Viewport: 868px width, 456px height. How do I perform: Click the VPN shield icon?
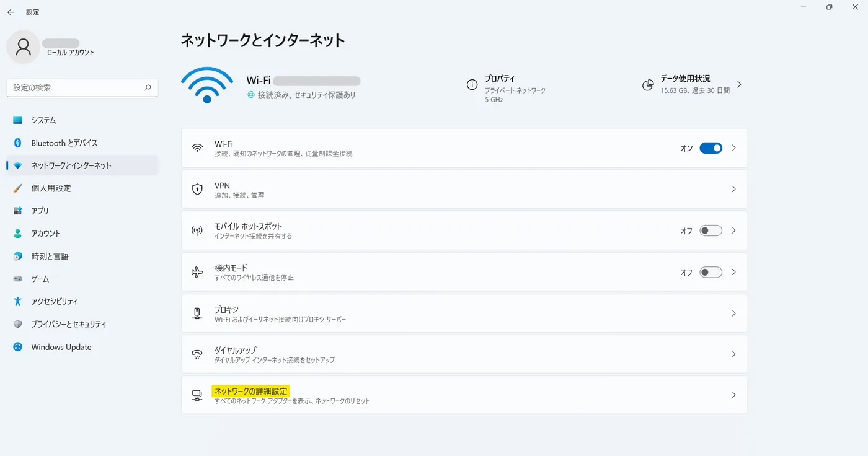click(197, 190)
